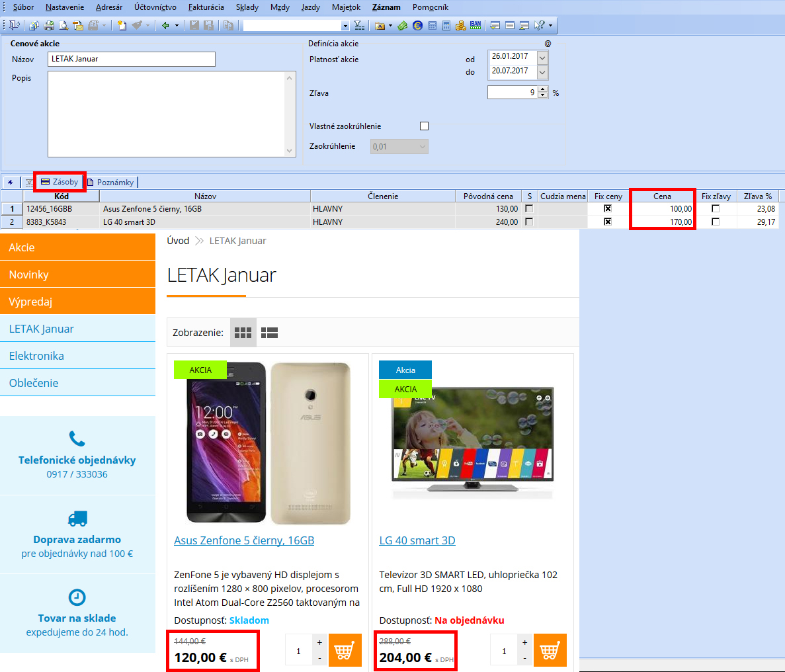This screenshot has width=785, height=672.
Task: Click the IBAN toolbar icon
Action: pyautogui.click(x=475, y=26)
